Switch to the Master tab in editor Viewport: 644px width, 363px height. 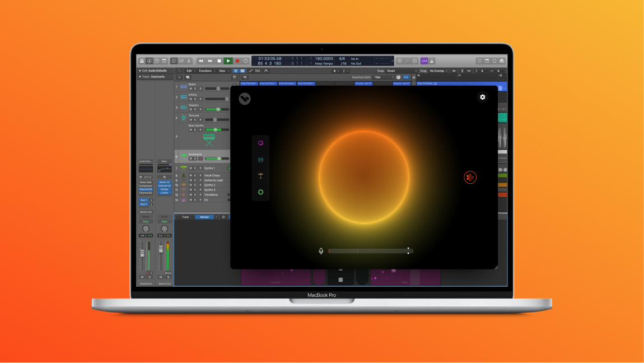click(204, 217)
